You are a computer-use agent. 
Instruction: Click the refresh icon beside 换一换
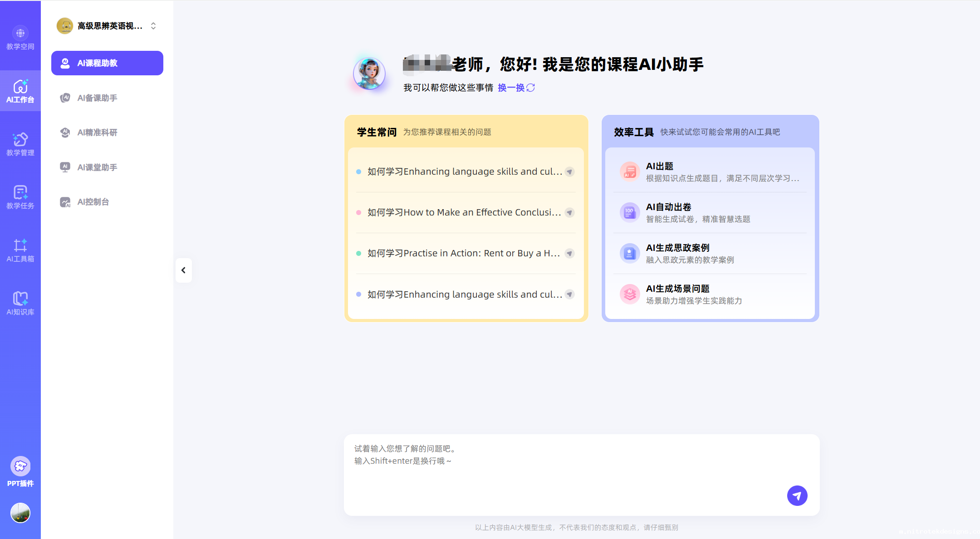coord(531,88)
